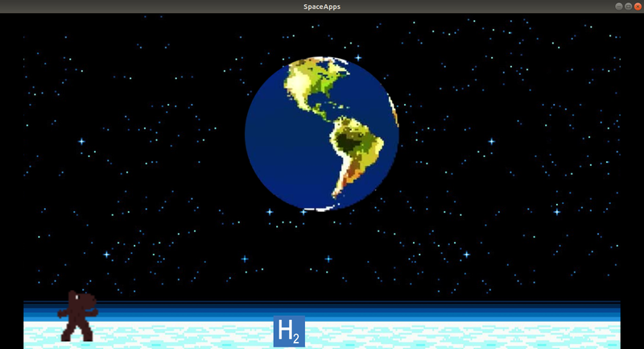This screenshot has width=644, height=349.
Task: Click the SpaceApps title bar text
Action: pos(321,6)
